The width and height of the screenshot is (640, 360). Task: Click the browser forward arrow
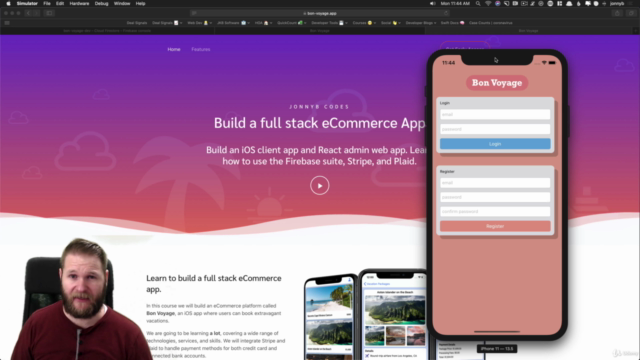pyautogui.click(x=36, y=13)
